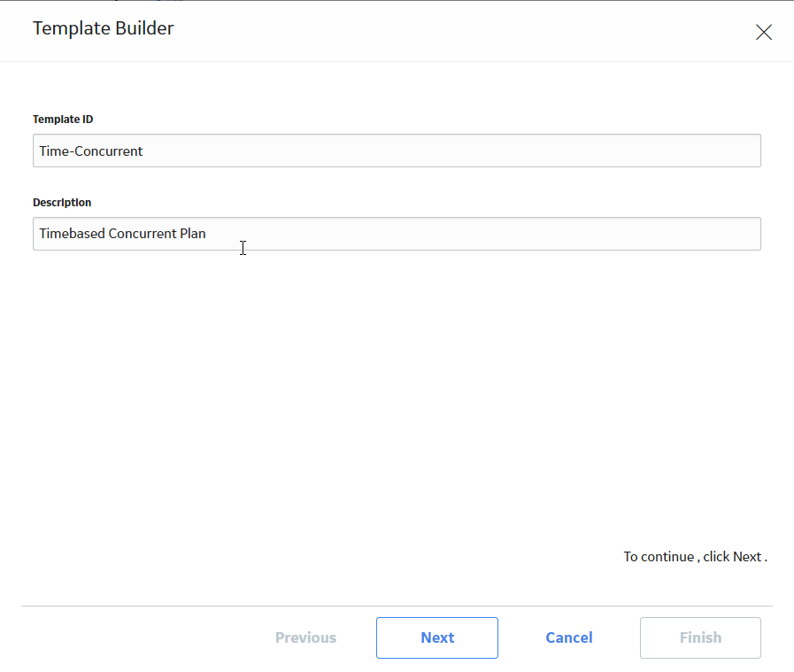Click the Time-Concurrent text in Template ID
The height and width of the screenshot is (672, 794).
(x=91, y=151)
